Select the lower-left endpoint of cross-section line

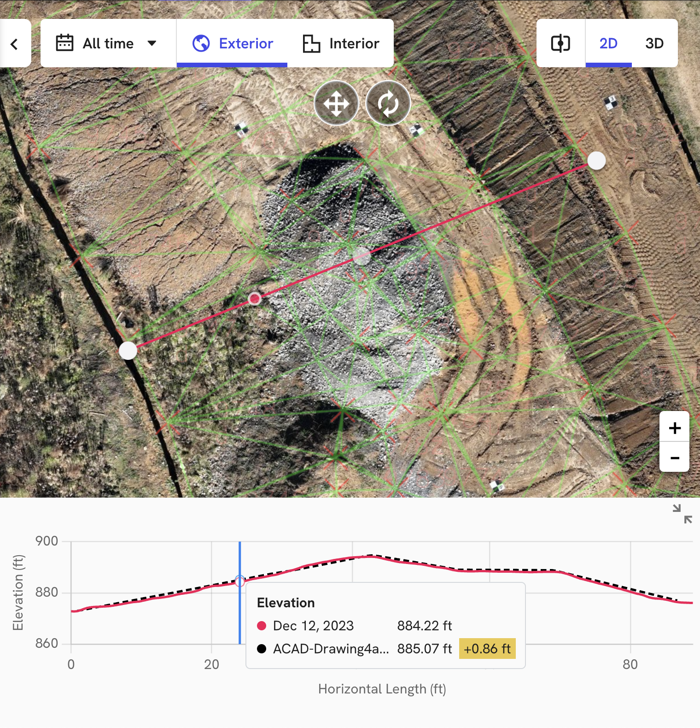(x=128, y=351)
